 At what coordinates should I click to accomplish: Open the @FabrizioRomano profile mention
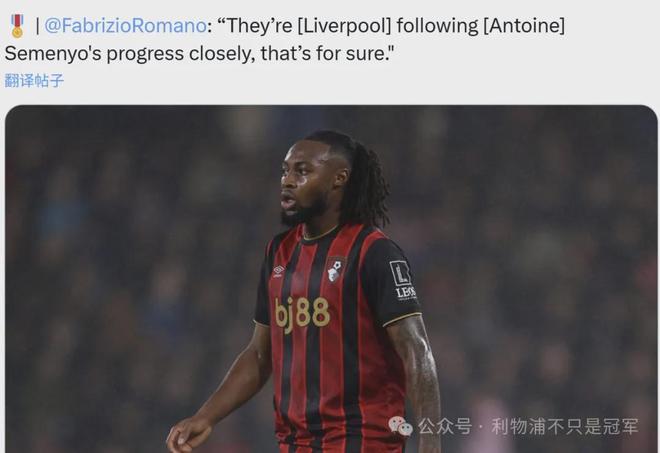pos(125,26)
